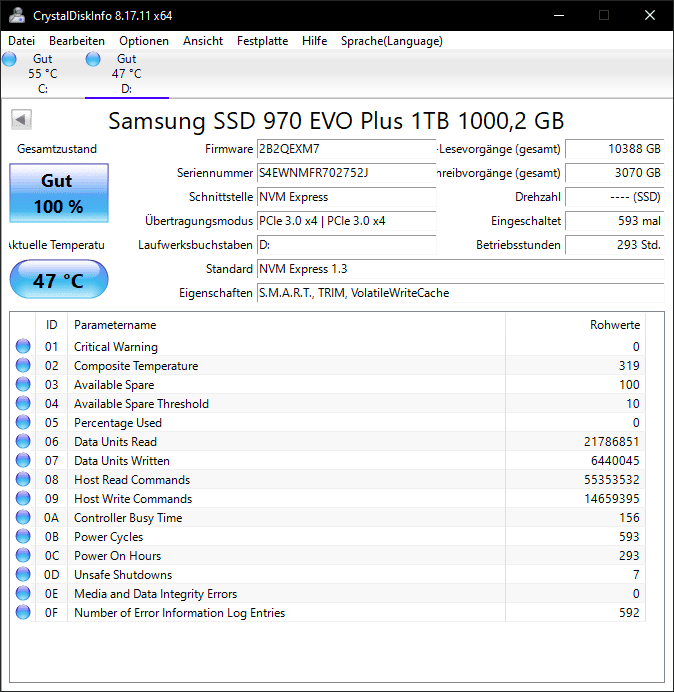Click the CrystalDiskInfo app icon in title bar
This screenshot has width=674, height=692.
point(17,15)
